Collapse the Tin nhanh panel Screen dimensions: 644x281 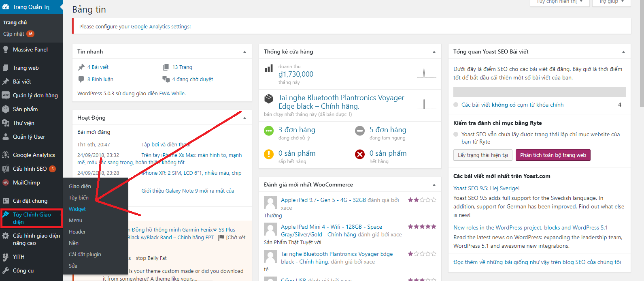(x=244, y=52)
